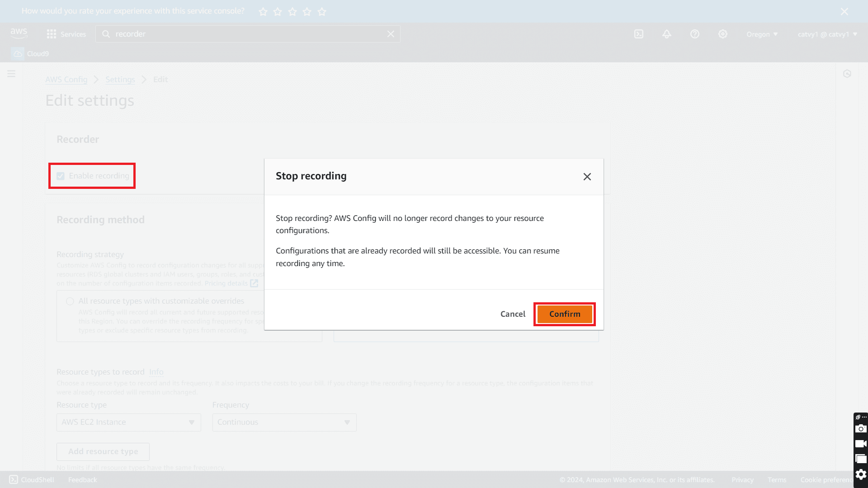Open CloudShell from top toolbar icon
Viewport: 868px width, 488px height.
(639, 34)
